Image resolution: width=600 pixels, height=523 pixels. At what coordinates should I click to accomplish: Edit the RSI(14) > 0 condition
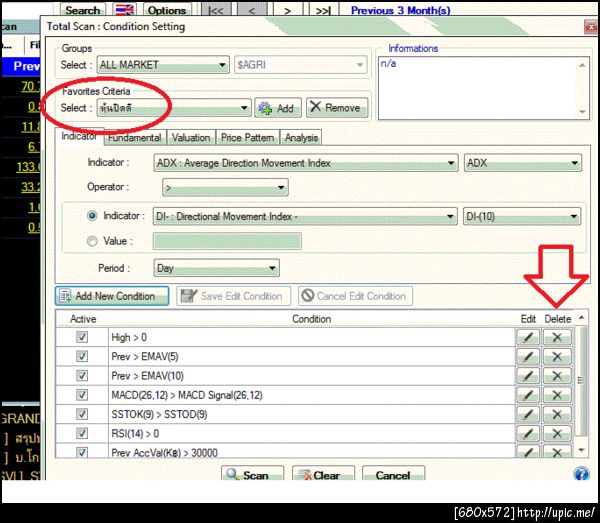point(528,433)
